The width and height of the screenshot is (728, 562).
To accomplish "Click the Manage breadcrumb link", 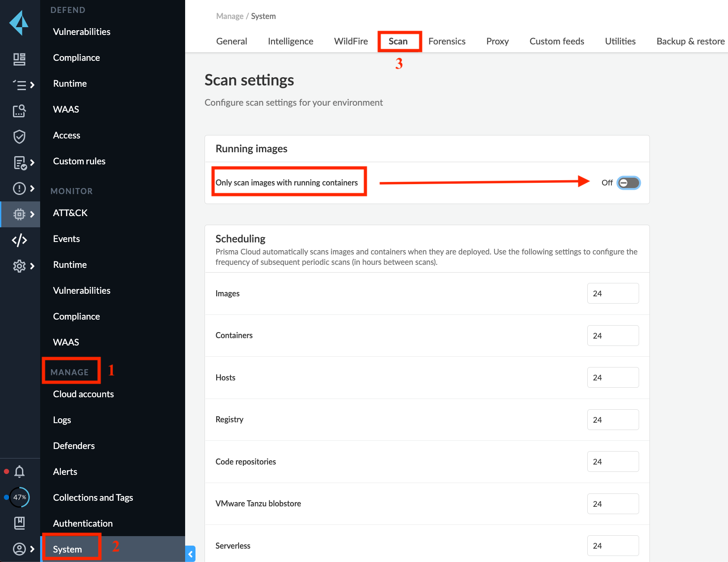I will 230,16.
